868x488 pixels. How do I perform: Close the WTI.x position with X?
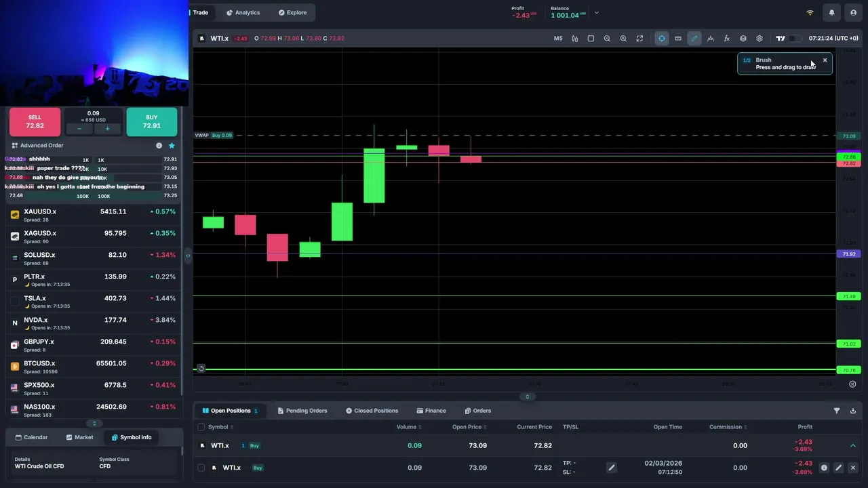tap(853, 468)
